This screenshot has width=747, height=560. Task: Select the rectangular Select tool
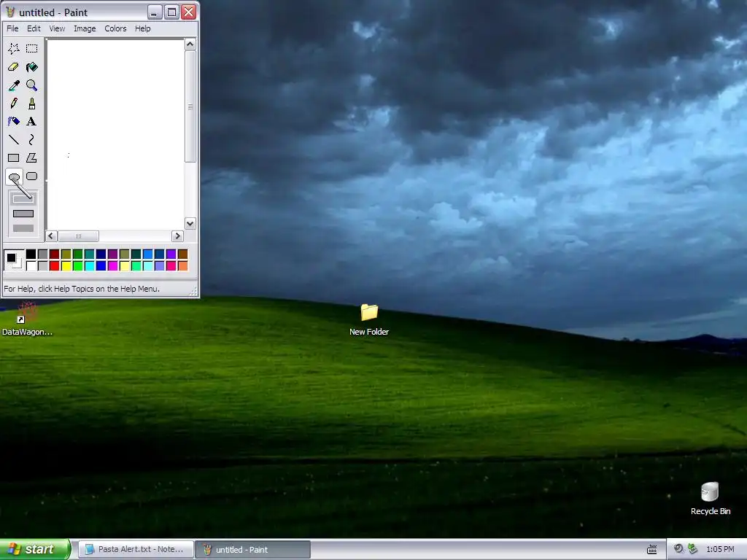(32, 49)
